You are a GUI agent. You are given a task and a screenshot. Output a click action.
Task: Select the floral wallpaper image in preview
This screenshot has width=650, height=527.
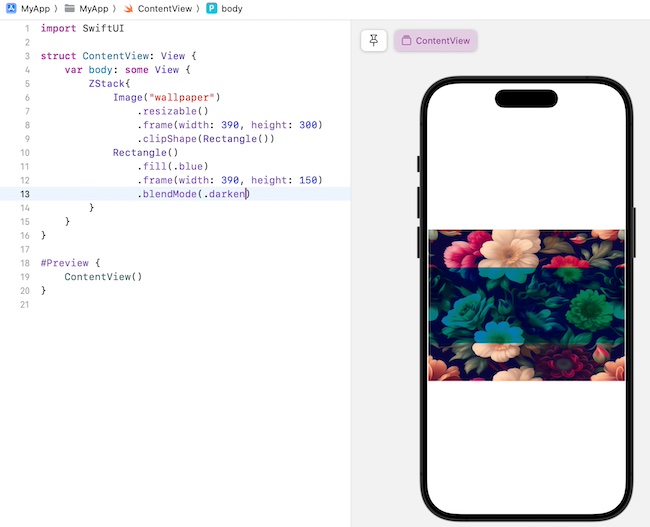(x=526, y=305)
